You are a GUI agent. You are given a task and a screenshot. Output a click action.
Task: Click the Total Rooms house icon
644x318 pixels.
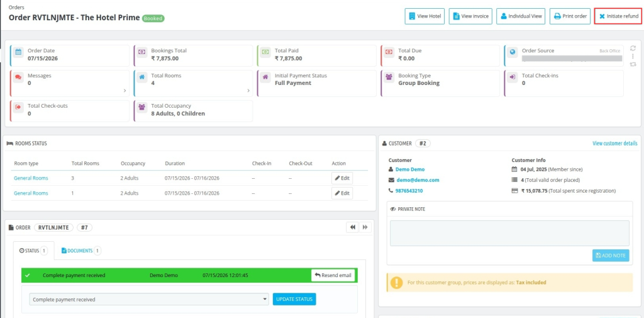pyautogui.click(x=142, y=77)
